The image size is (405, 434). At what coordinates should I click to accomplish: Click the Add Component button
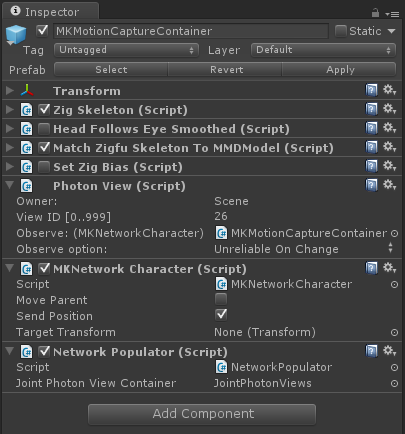(202, 414)
